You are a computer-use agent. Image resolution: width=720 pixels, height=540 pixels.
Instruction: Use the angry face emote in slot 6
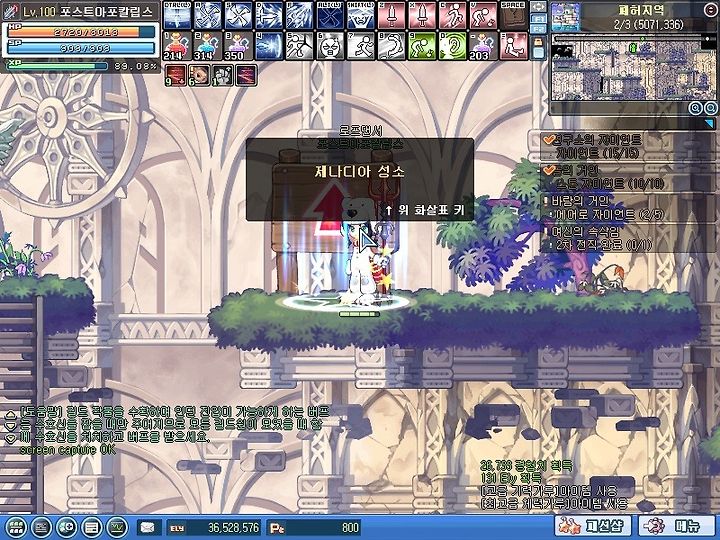[x=330, y=46]
